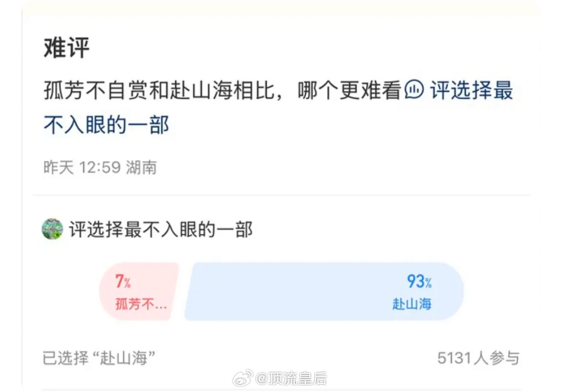Vote for the red 孤芳不... poll option
Screen dimensions: 561x392
(x=139, y=292)
